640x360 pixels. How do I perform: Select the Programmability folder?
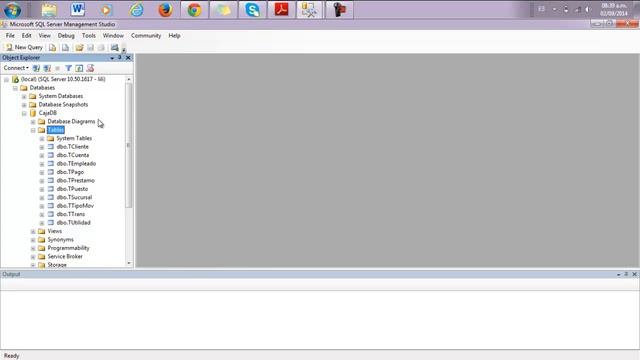click(x=68, y=248)
